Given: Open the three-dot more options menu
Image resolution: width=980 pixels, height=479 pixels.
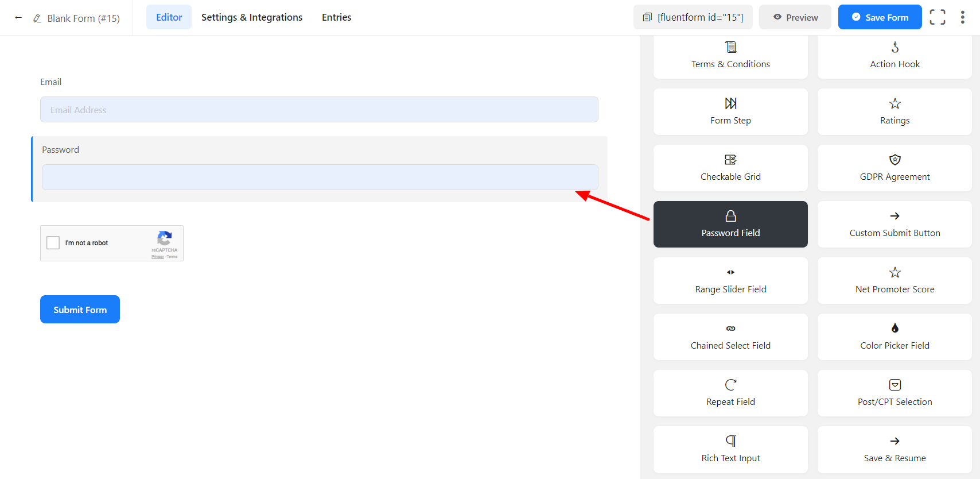Looking at the screenshot, I should [962, 17].
